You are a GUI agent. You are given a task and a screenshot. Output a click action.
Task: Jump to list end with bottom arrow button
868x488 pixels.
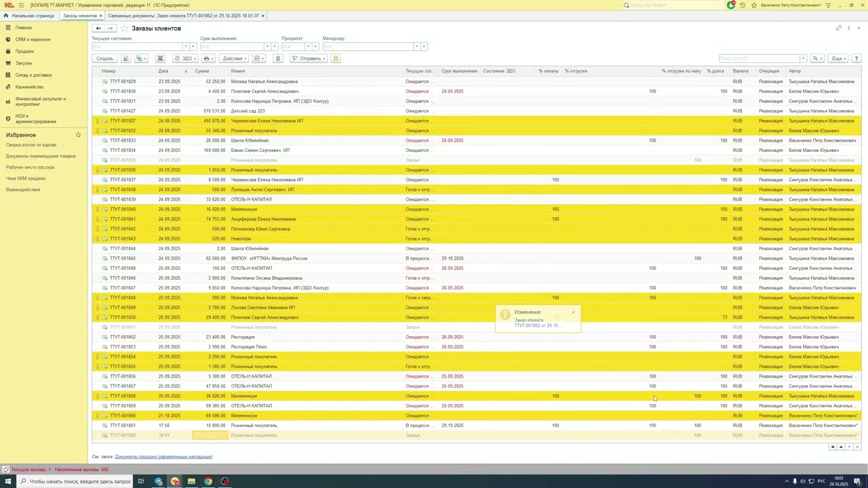point(857,447)
